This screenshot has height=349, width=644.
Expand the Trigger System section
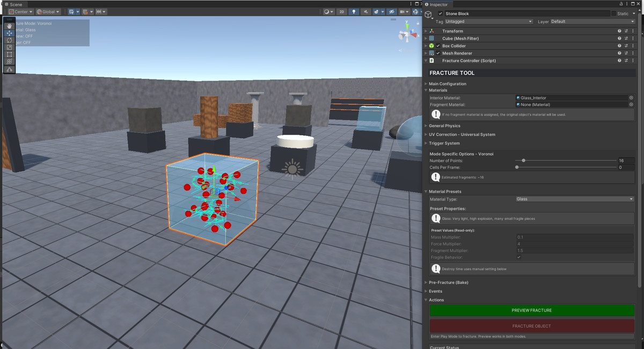click(x=427, y=143)
